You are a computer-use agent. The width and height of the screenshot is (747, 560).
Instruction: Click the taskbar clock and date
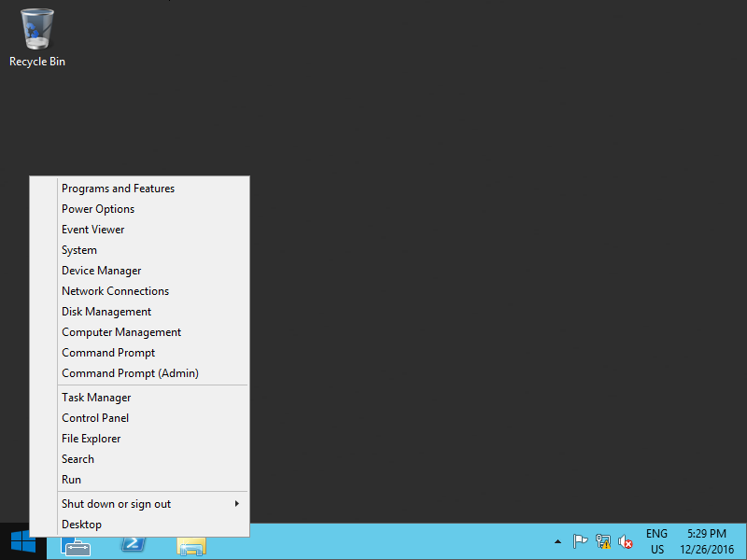click(707, 542)
